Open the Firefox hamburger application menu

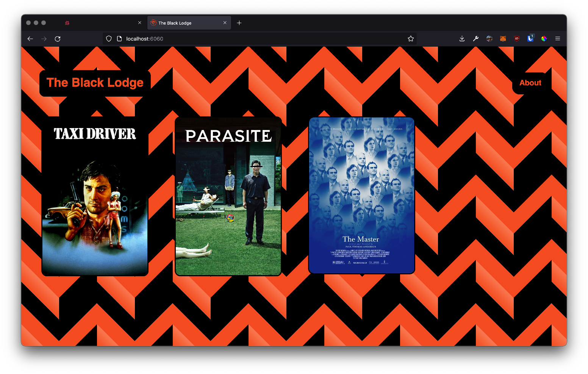tap(558, 39)
